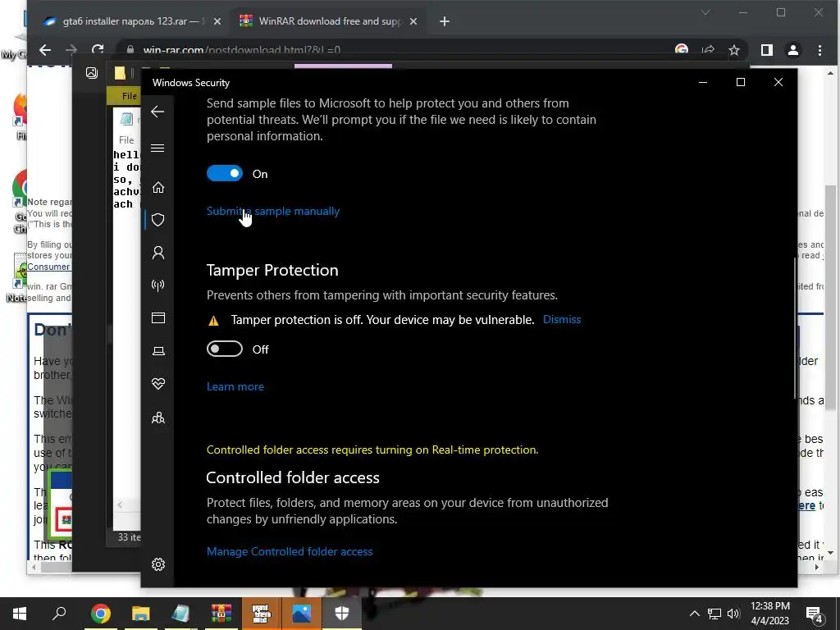Click Chrome back arrow button
This screenshot has height=630, width=840.
(45, 50)
